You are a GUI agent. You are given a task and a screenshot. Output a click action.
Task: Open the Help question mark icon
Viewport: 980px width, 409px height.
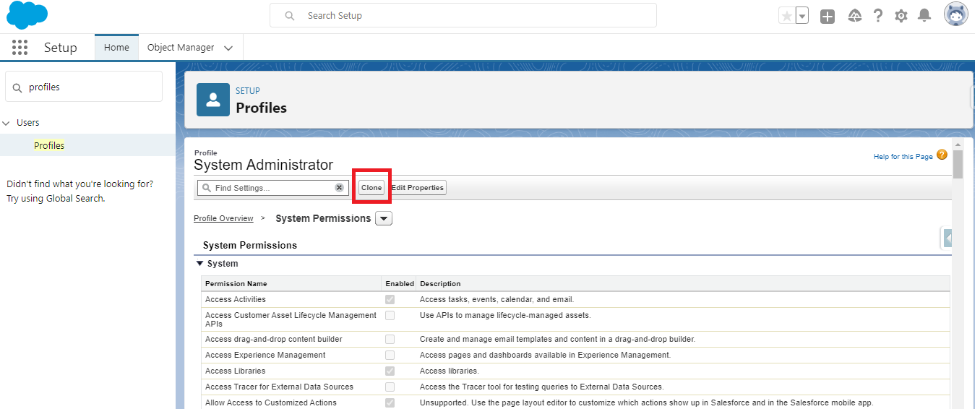click(x=877, y=16)
